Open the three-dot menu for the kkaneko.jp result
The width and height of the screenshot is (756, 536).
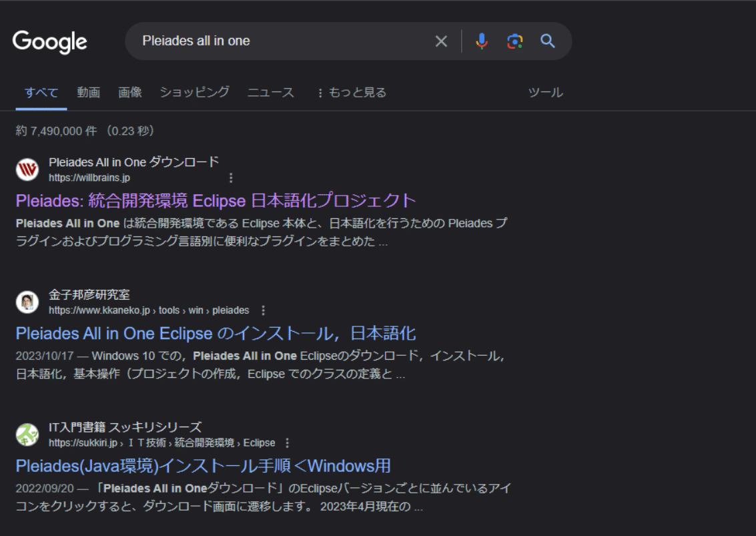click(x=264, y=310)
